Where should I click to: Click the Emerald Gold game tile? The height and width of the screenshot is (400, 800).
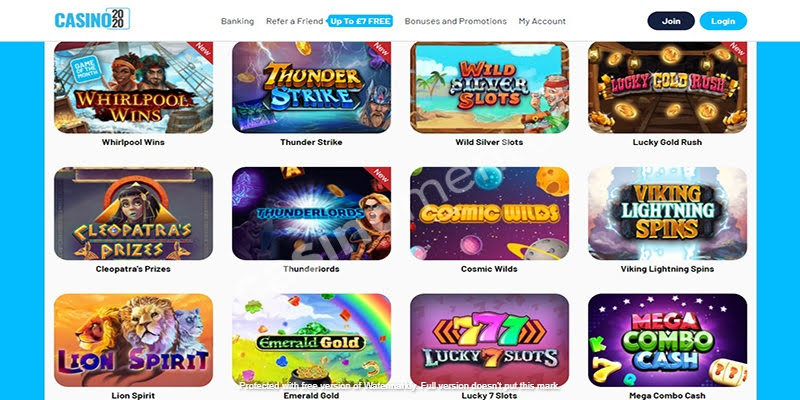tap(311, 340)
